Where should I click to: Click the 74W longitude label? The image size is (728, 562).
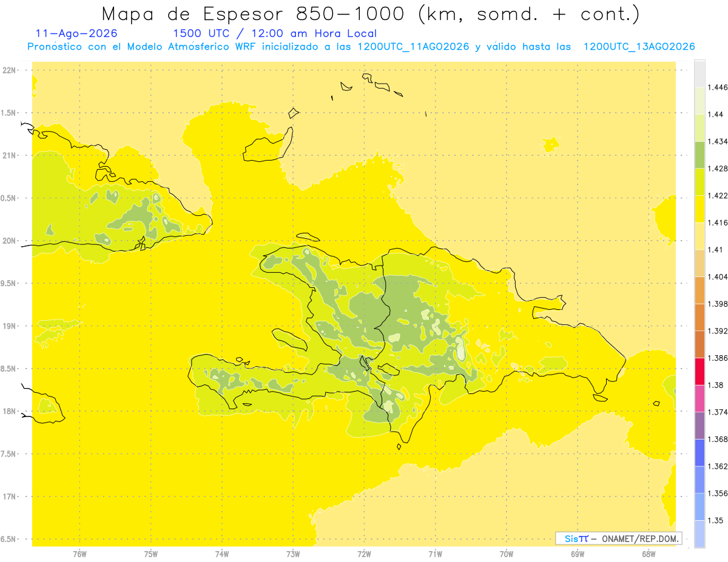pos(221,555)
